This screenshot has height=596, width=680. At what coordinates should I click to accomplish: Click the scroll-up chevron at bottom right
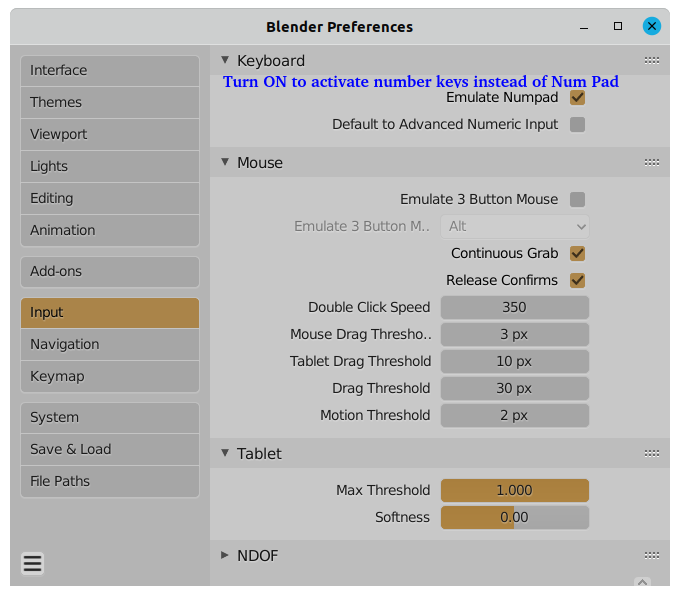point(642,582)
